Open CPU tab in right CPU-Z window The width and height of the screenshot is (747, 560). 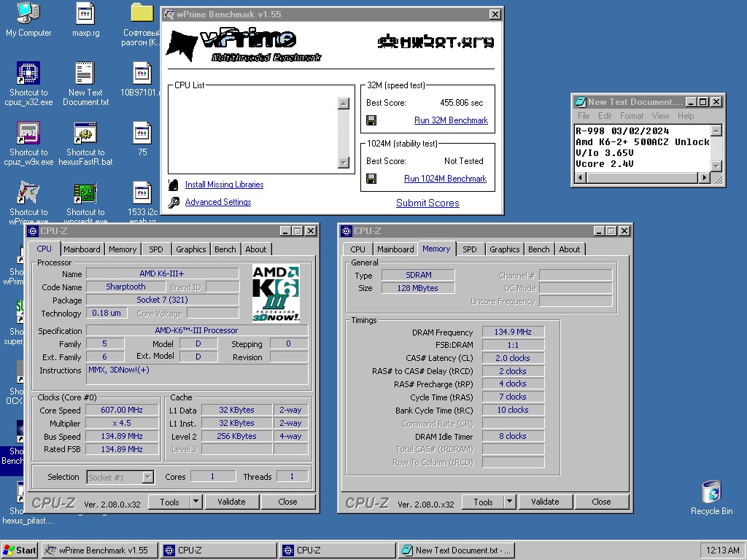357,249
